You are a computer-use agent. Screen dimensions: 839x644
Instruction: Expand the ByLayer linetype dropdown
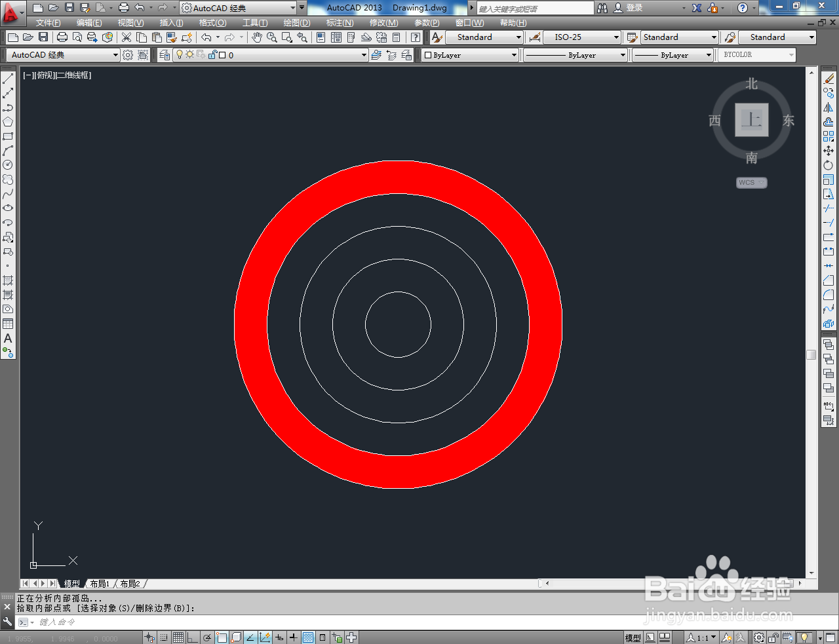(623, 55)
